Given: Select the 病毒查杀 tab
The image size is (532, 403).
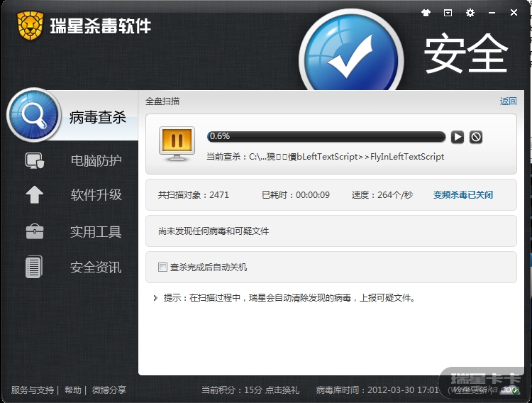Looking at the screenshot, I should click(x=98, y=118).
